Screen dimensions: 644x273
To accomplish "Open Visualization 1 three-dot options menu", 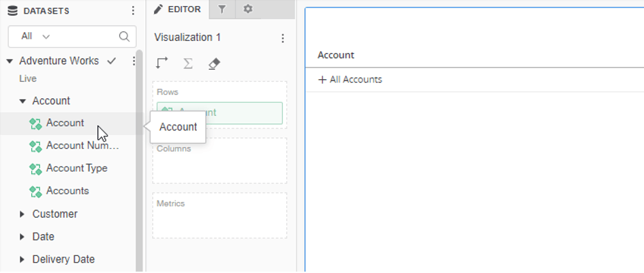I will 283,38.
